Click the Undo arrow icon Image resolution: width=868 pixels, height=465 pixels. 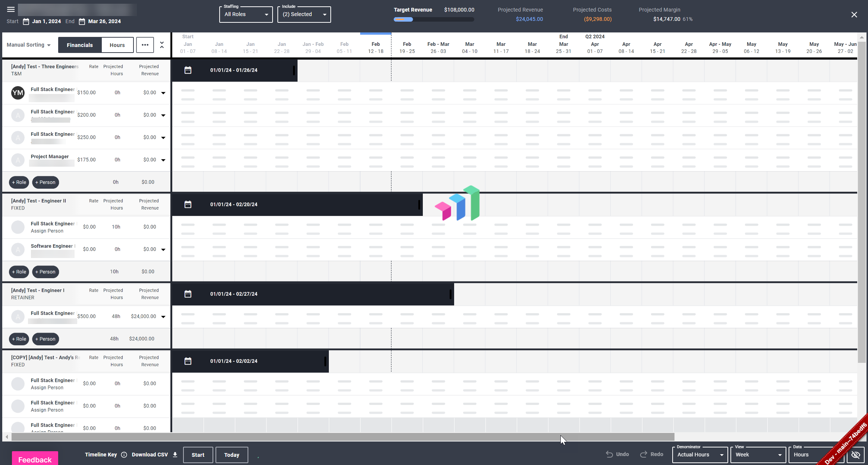click(609, 454)
